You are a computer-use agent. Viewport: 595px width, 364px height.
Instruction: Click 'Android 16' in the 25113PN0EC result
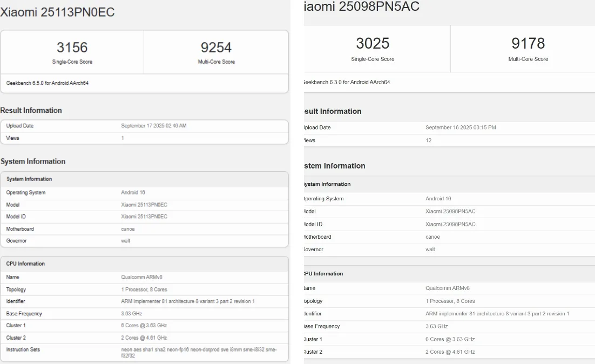pos(133,192)
